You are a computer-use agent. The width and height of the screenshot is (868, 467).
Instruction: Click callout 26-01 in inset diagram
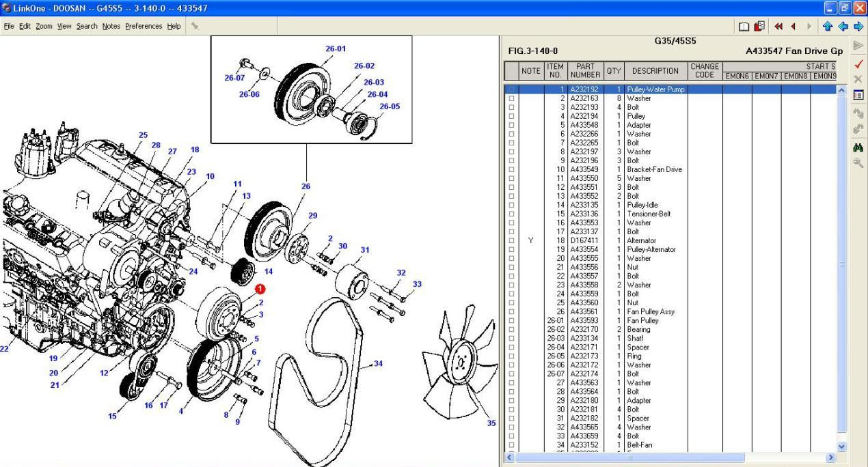coord(336,48)
